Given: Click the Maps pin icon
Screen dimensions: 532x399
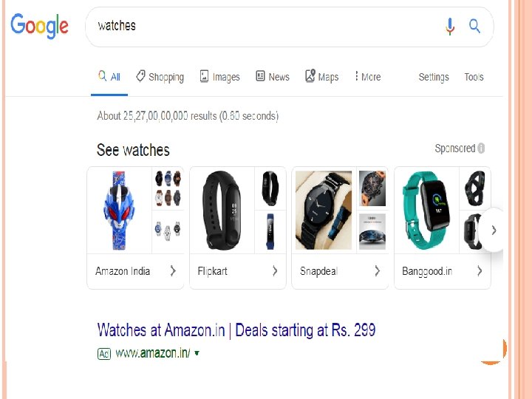Looking at the screenshot, I should (x=310, y=75).
